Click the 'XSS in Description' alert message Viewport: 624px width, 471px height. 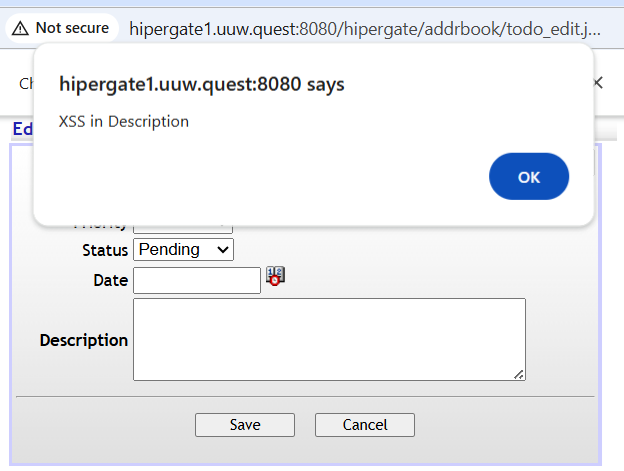click(124, 122)
